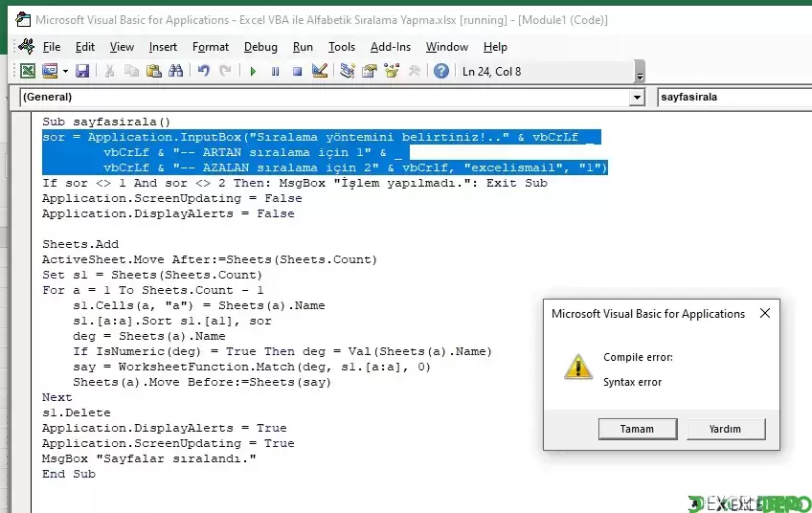Click the toolbar options overflow arrow
812x513 pixels.
(640, 73)
